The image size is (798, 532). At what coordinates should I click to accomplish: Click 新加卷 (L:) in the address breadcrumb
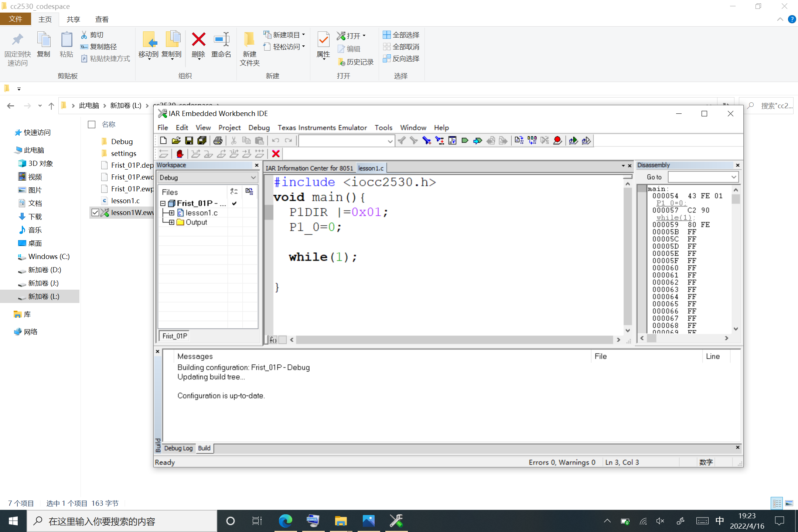126,106
